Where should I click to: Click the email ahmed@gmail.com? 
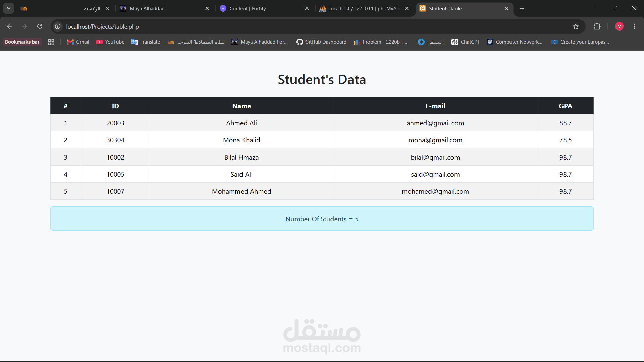click(435, 123)
